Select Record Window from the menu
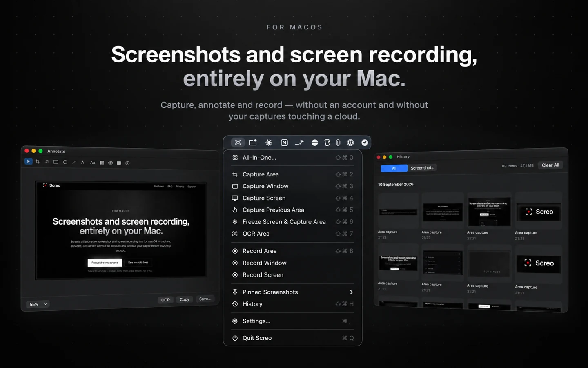 tap(292, 263)
